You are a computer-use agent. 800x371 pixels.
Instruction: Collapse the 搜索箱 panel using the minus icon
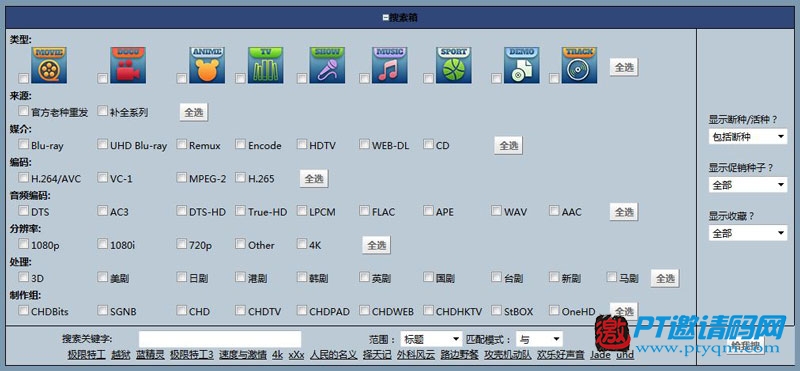point(386,18)
